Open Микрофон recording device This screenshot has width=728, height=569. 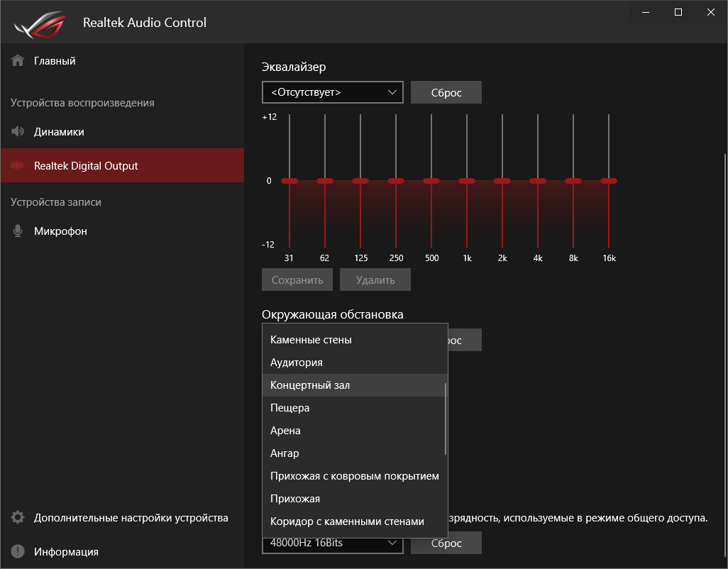click(x=122, y=231)
